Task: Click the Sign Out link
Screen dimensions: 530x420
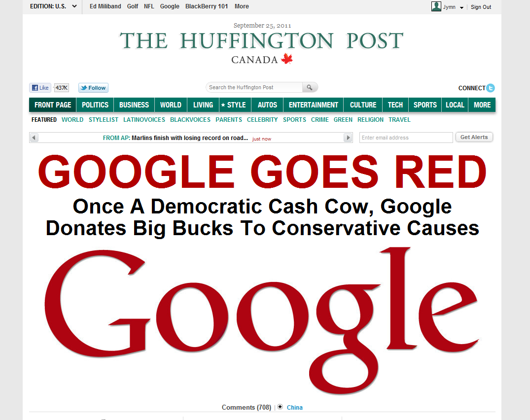Action: 481,7
